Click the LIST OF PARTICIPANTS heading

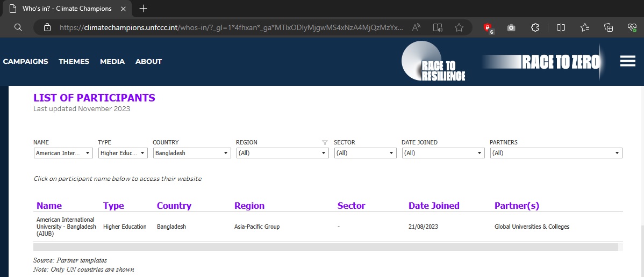click(95, 98)
